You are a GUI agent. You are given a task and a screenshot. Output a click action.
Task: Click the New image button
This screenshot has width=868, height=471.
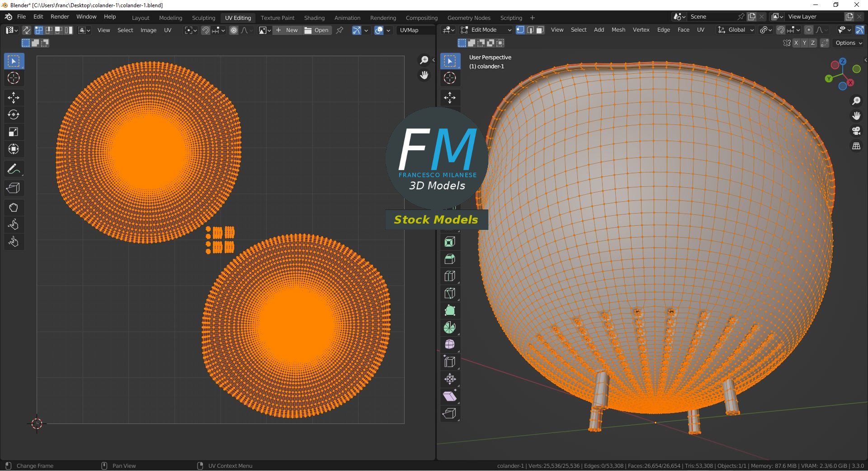pos(287,30)
